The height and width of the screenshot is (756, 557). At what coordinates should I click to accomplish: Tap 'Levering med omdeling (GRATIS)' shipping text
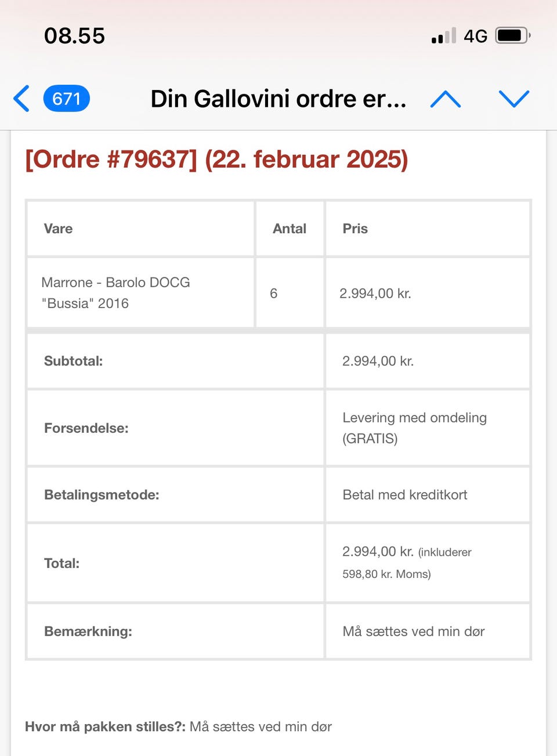tap(414, 428)
